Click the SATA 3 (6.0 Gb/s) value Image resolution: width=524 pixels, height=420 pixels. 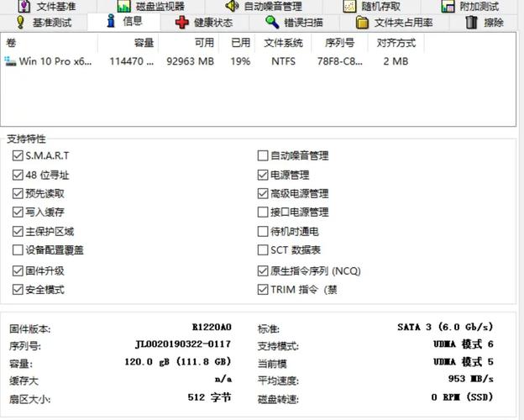click(x=445, y=327)
